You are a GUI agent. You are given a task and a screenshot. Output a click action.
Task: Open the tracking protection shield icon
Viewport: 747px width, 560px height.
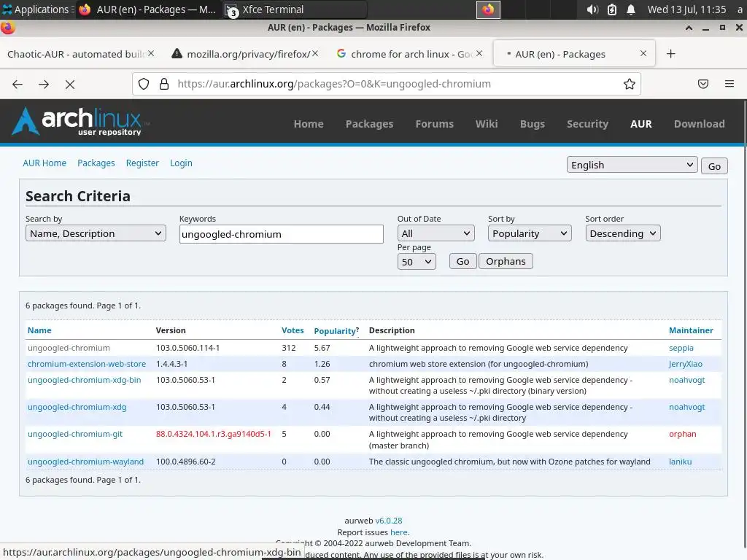(144, 85)
